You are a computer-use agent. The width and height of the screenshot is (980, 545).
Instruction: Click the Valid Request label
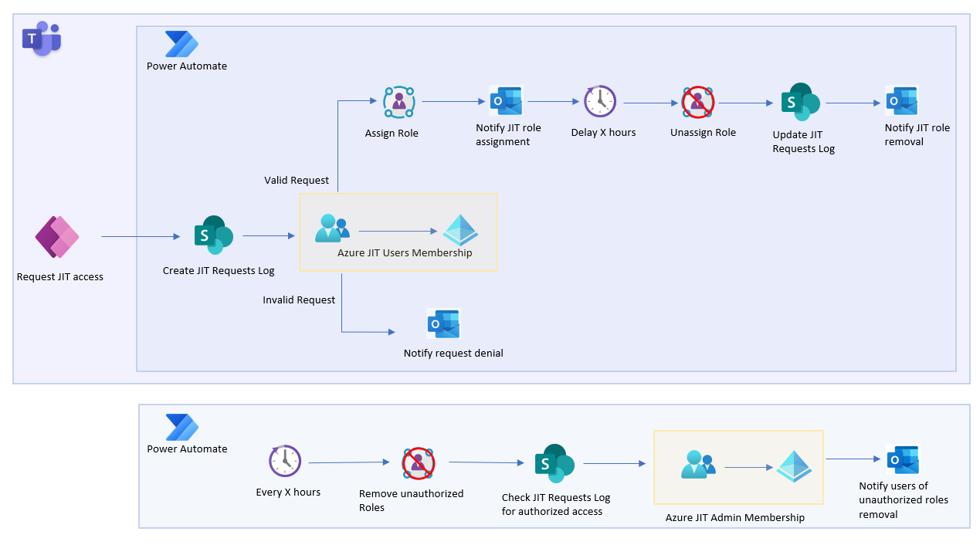297,180
